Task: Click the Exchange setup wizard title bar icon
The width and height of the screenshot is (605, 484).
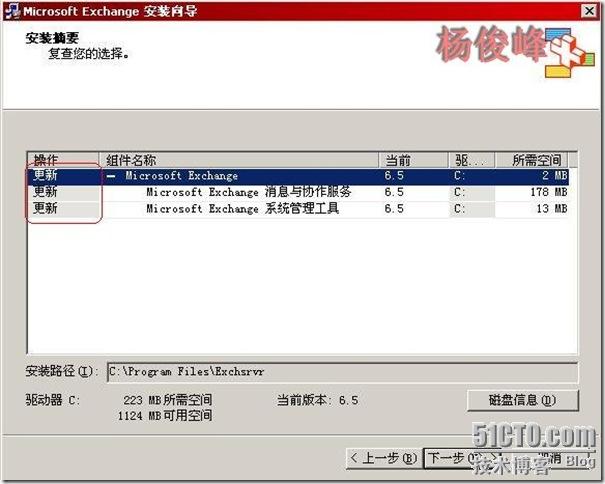Action: (12, 10)
